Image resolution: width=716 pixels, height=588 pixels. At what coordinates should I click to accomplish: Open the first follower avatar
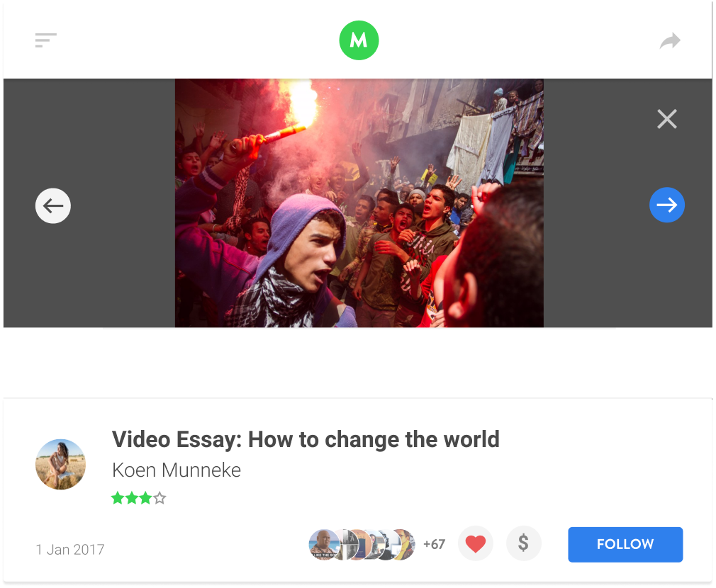click(x=324, y=544)
